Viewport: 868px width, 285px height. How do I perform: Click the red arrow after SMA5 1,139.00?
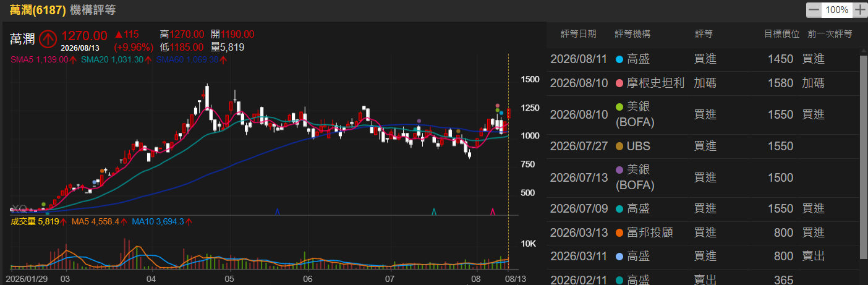click(73, 60)
